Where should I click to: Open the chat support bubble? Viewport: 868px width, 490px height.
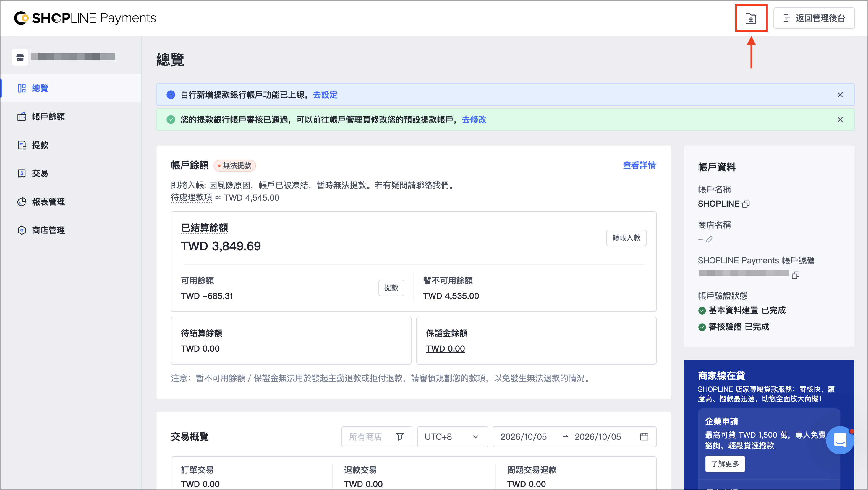click(840, 440)
